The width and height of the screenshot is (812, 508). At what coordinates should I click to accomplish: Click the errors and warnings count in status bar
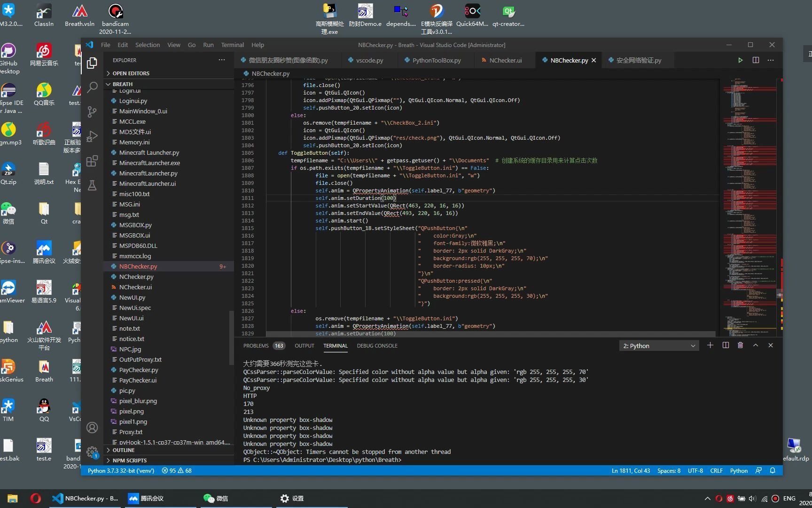point(177,470)
